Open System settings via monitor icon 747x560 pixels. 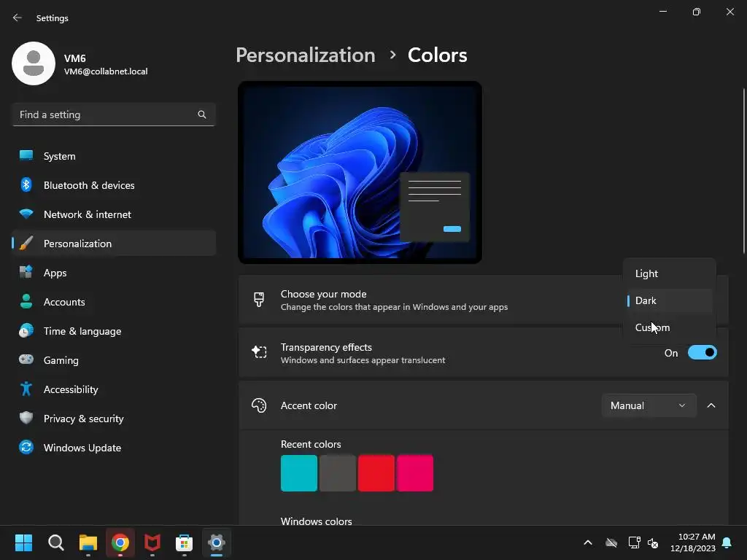(x=26, y=156)
